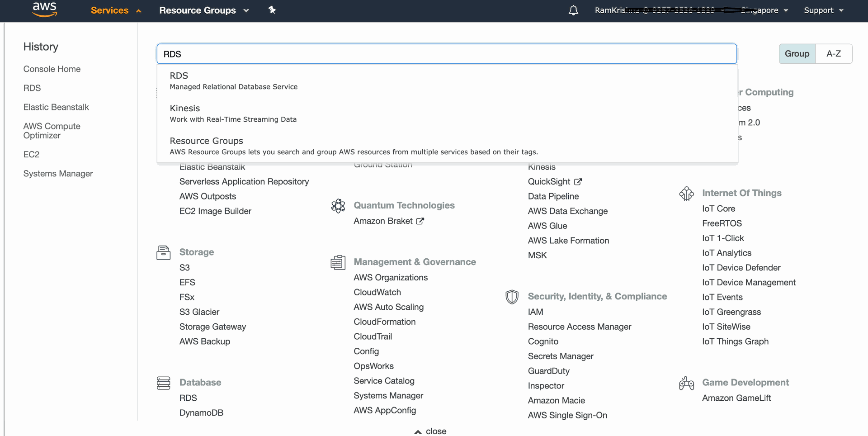
Task: Open MSK service
Action: (x=537, y=256)
